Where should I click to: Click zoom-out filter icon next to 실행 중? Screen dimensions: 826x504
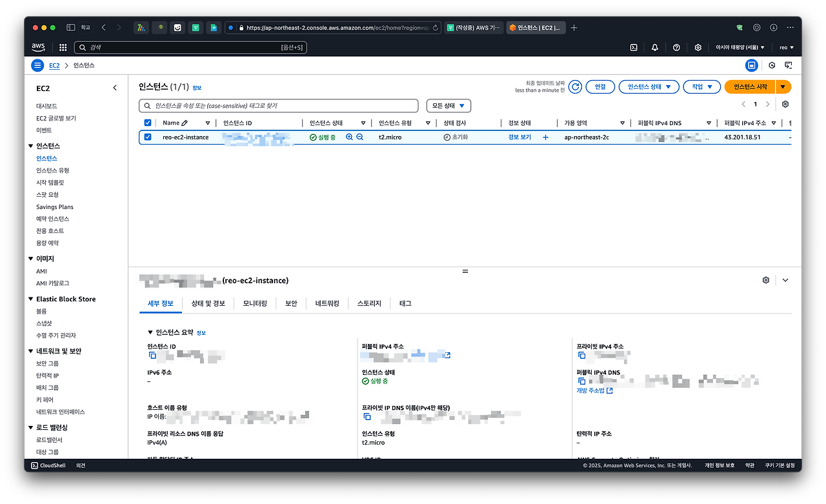pos(360,137)
